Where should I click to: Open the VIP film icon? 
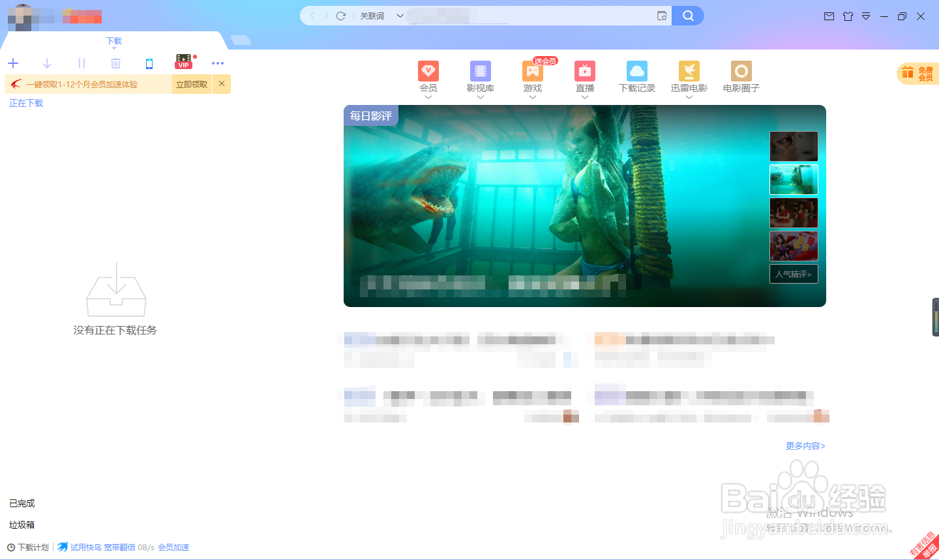click(184, 62)
